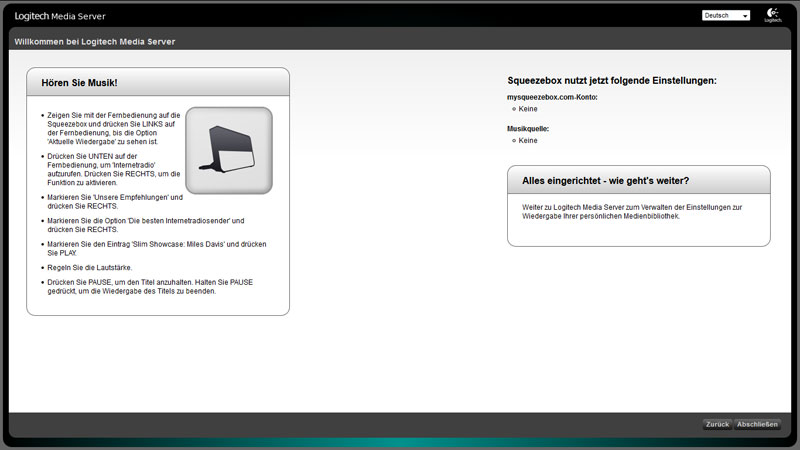Click the 'Musikquelle:' label
The height and width of the screenshot is (450, 800).
(528, 129)
